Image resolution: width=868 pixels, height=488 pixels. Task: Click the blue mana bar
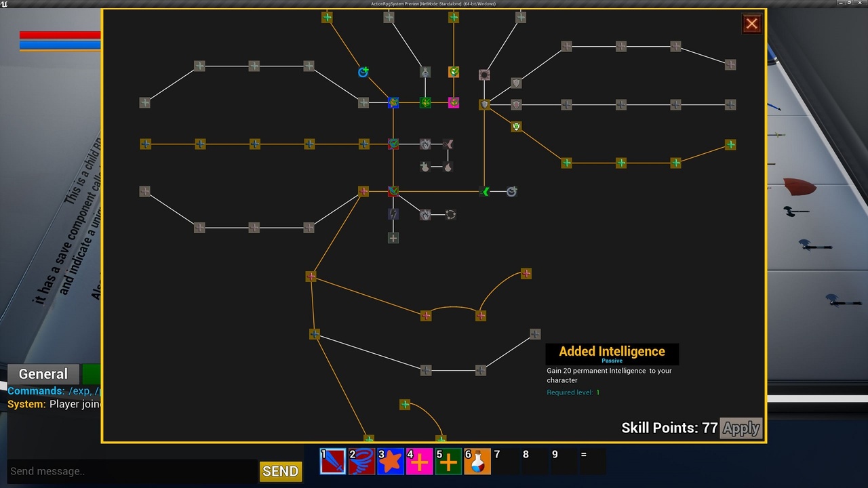coord(60,45)
